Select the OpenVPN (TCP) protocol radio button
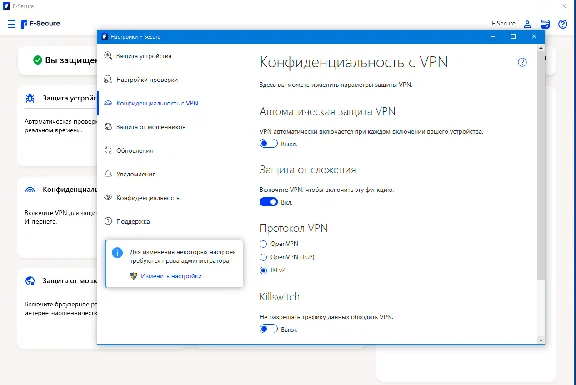Viewport: 576px width, 385px height. tap(263, 257)
